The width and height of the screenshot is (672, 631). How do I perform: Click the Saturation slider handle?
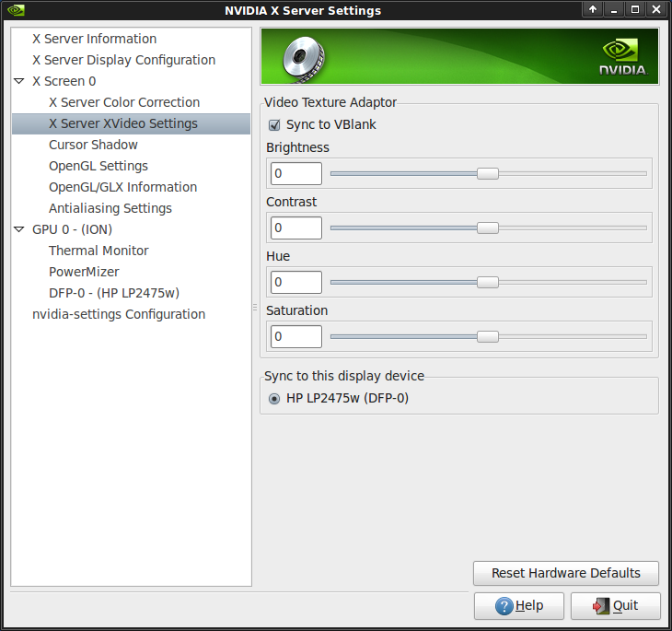(x=488, y=337)
